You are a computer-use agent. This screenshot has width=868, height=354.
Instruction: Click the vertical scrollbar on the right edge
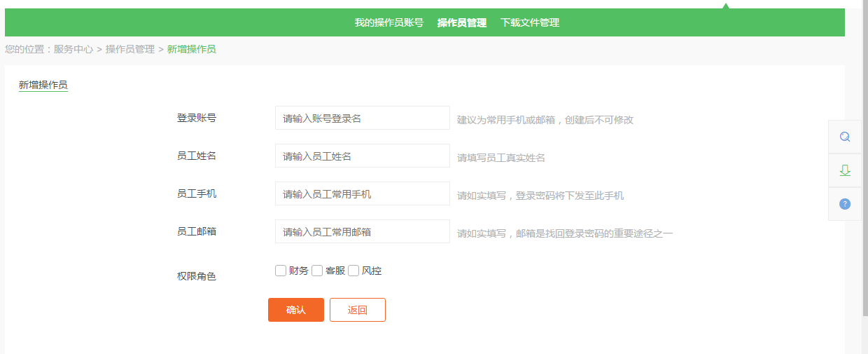point(865,158)
